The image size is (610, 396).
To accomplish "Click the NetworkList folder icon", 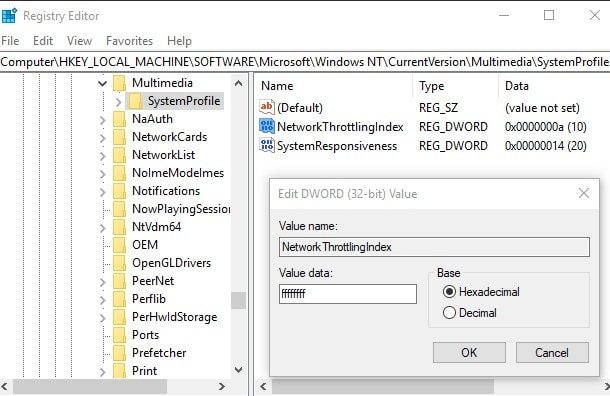I will [x=119, y=155].
